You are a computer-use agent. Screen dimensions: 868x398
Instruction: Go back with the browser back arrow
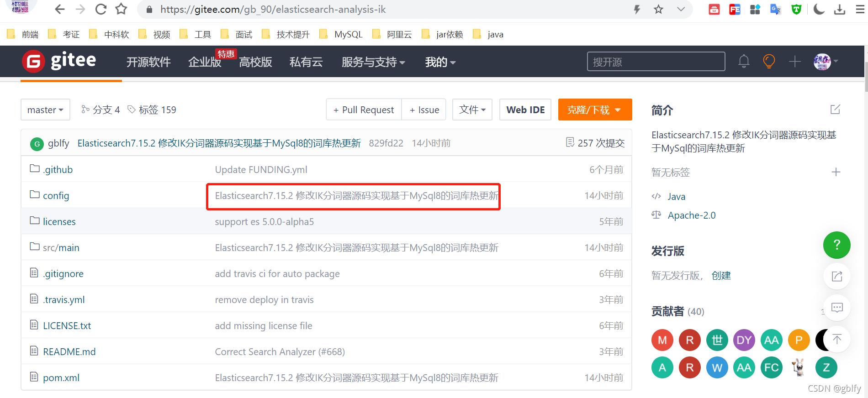tap(59, 9)
